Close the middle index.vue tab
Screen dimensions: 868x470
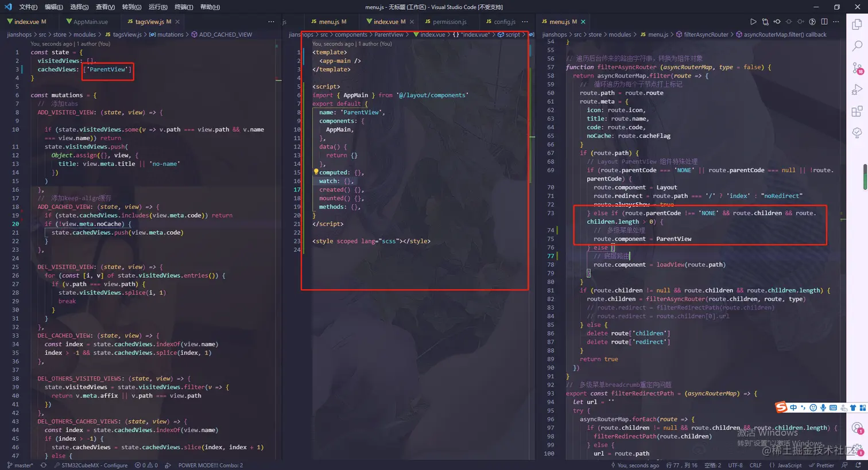[x=412, y=22]
